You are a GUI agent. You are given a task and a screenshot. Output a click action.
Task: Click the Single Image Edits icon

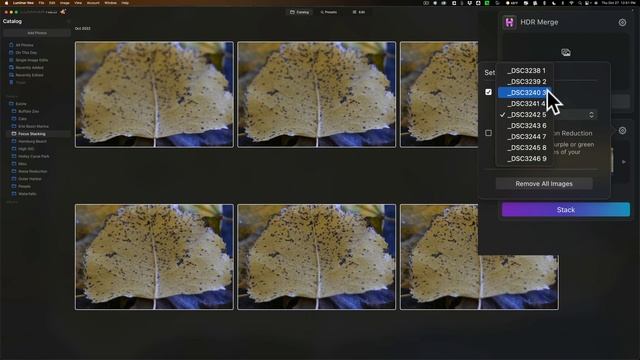click(11, 60)
